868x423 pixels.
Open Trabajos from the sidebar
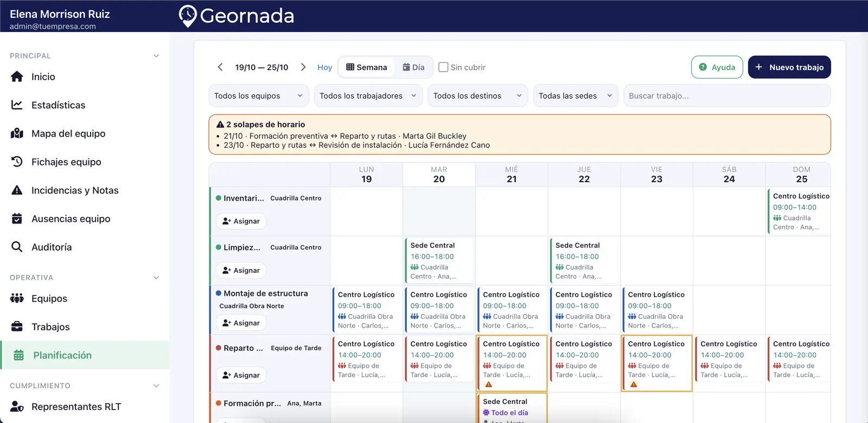click(85, 326)
